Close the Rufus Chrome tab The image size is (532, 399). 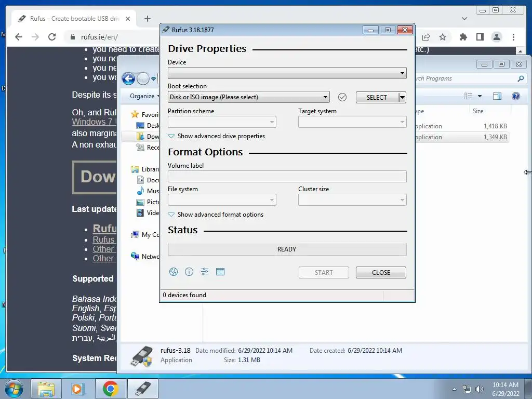[128, 19]
